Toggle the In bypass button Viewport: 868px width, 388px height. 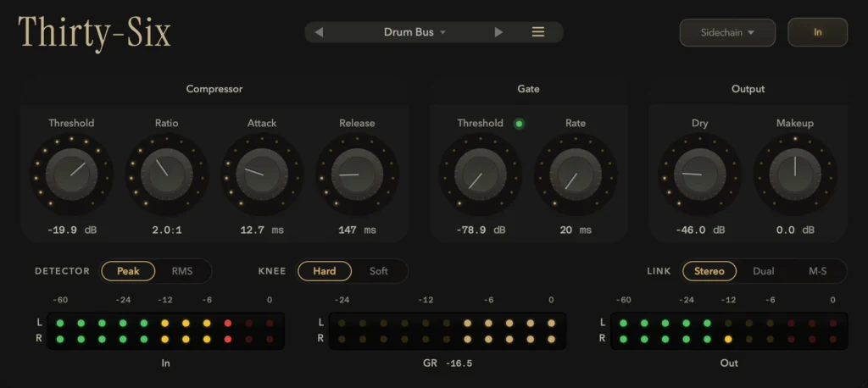(818, 32)
